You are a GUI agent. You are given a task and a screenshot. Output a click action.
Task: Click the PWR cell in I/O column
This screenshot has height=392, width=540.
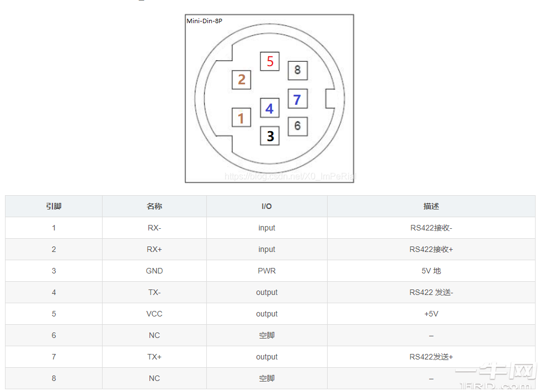click(x=266, y=271)
